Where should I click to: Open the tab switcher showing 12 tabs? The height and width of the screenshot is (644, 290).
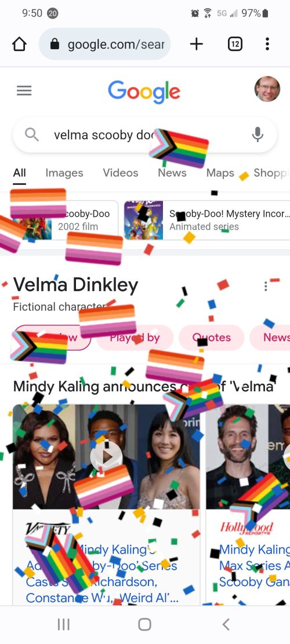point(235,44)
